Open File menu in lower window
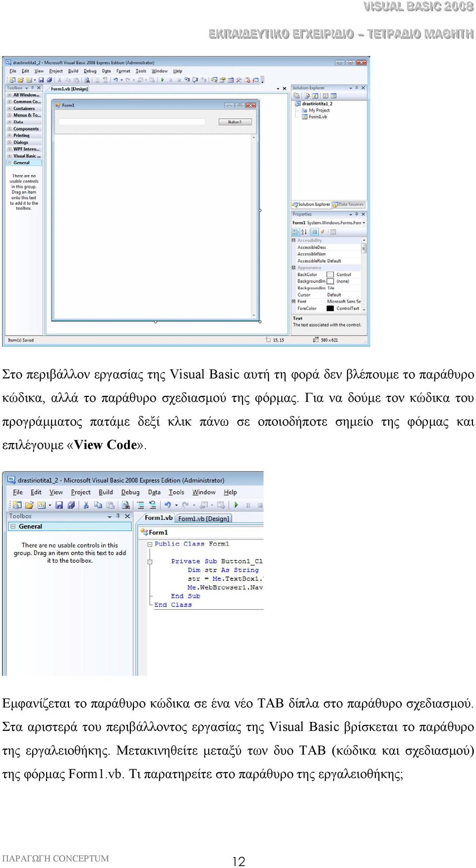 (x=18, y=492)
